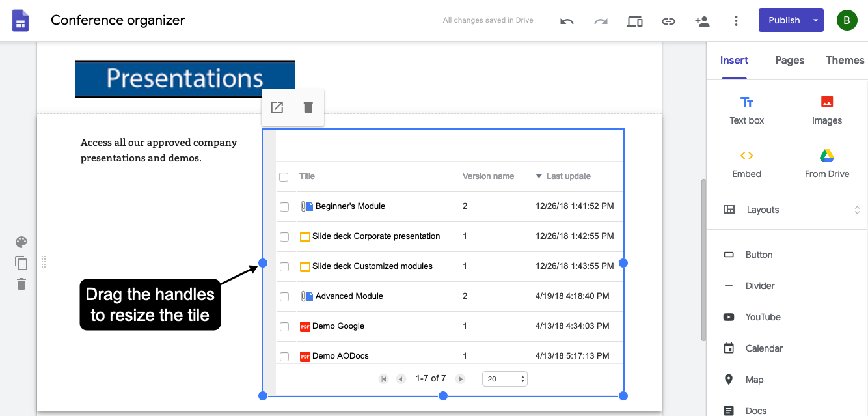Change sort order via Last update arrow
The image size is (868, 416).
(x=539, y=176)
